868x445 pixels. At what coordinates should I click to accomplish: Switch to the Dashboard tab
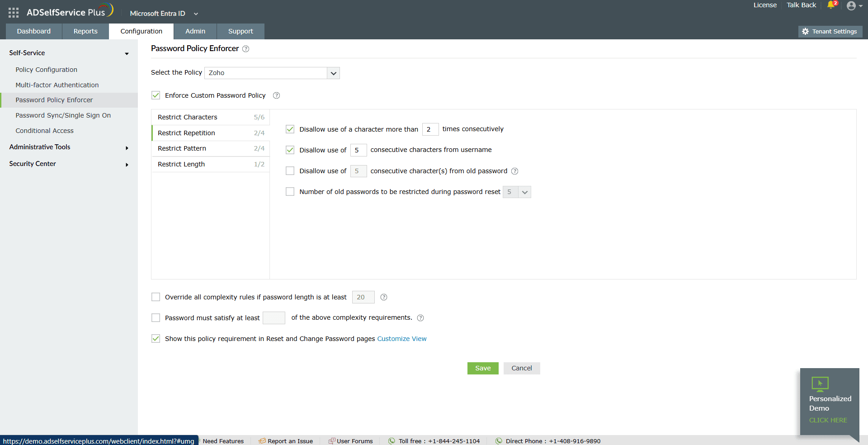tap(34, 31)
